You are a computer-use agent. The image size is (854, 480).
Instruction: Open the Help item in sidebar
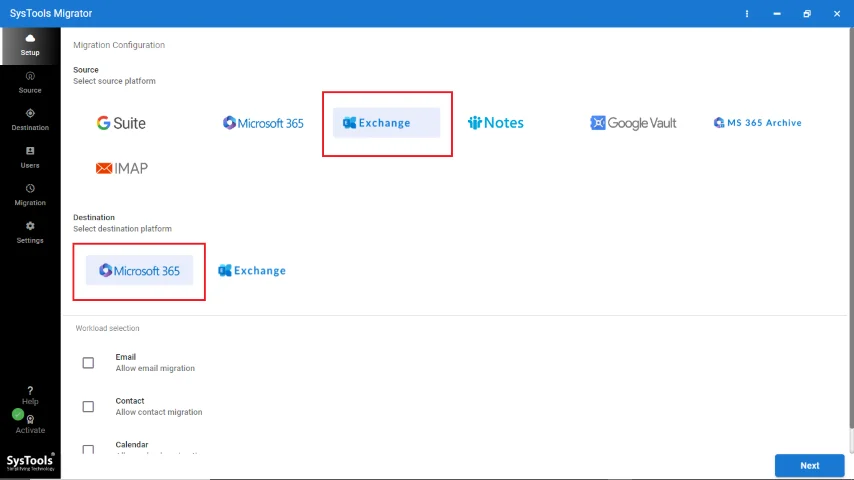tap(30, 396)
